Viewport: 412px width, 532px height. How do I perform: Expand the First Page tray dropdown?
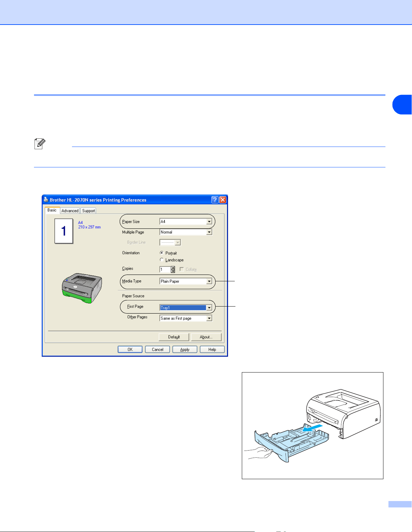pyautogui.click(x=209, y=308)
